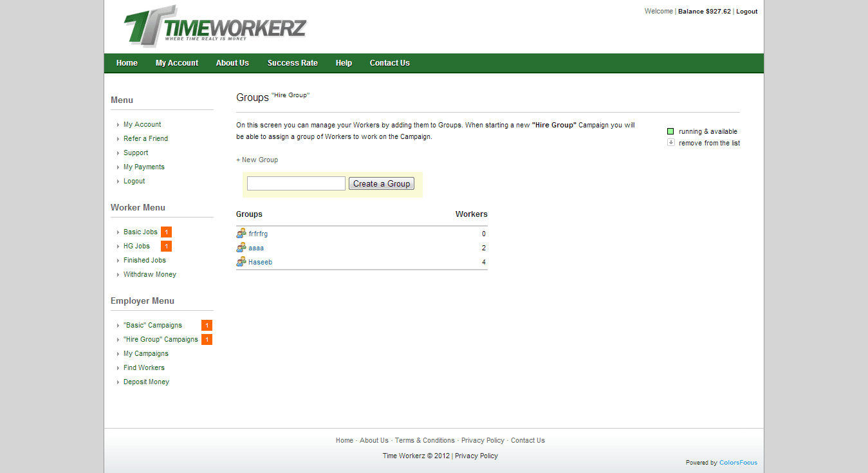
Task: Click the orange badge next to HG Jobs
Action: coord(166,246)
